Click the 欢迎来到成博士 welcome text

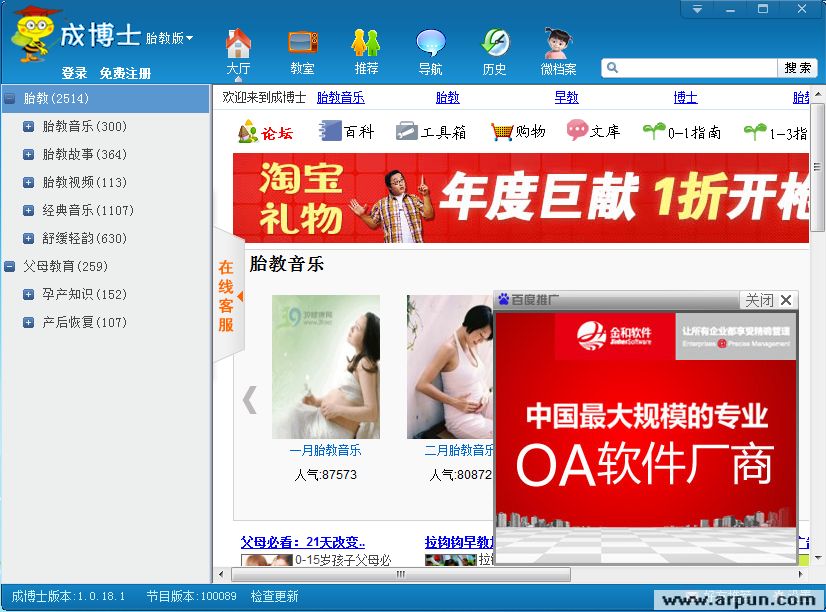(x=264, y=97)
